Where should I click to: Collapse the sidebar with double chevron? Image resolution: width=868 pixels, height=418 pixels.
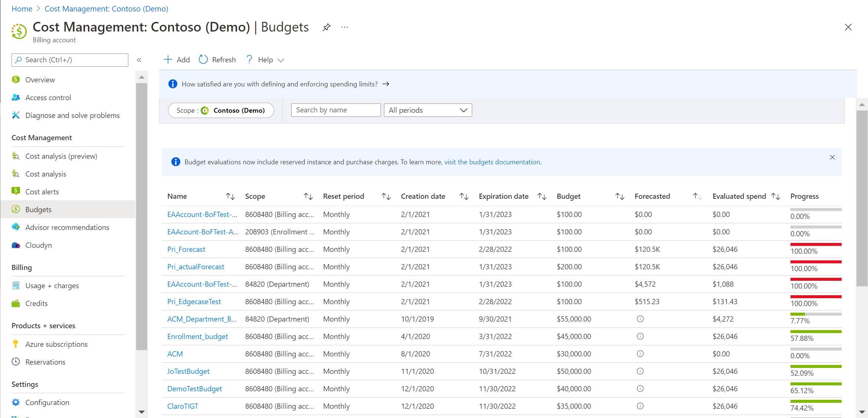139,60
